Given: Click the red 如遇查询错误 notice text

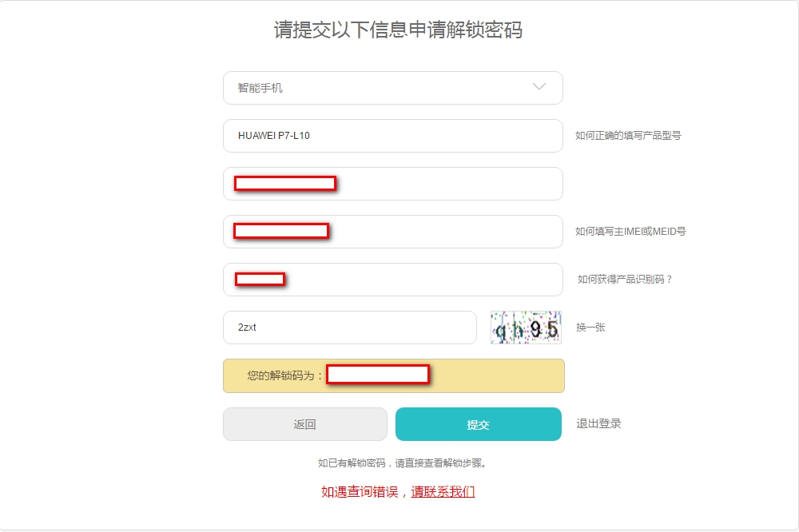Looking at the screenshot, I should 360,492.
